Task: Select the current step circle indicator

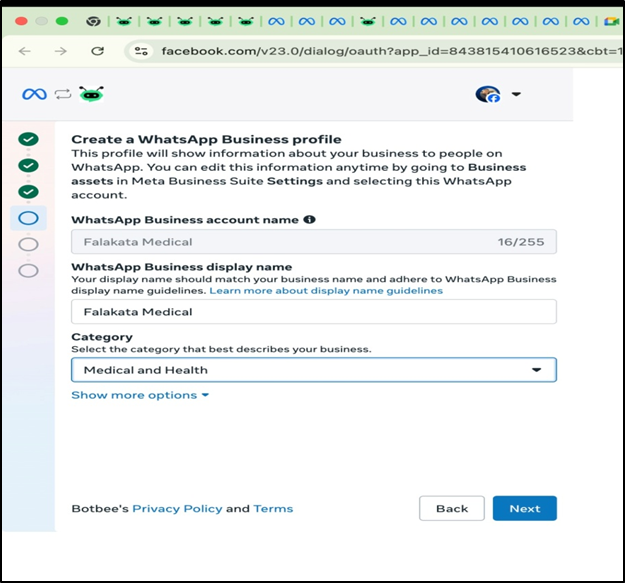Action: click(x=28, y=217)
